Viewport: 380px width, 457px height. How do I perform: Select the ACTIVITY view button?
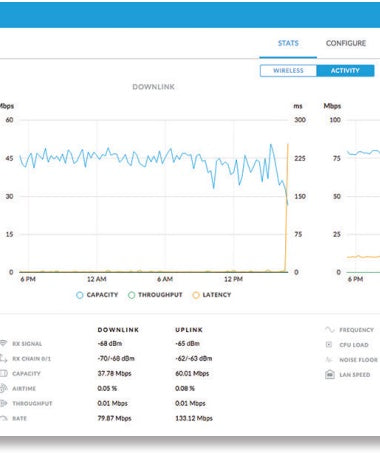(x=345, y=71)
